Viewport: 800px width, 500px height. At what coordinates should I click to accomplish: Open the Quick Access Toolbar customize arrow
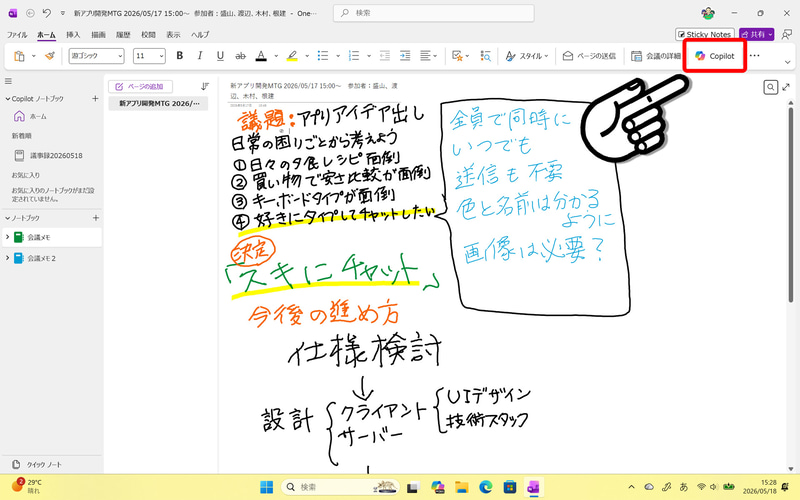(x=63, y=13)
